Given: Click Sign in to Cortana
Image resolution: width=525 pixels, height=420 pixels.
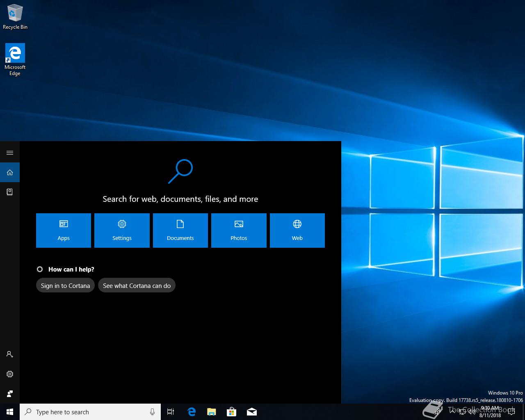Looking at the screenshot, I should (x=66, y=285).
